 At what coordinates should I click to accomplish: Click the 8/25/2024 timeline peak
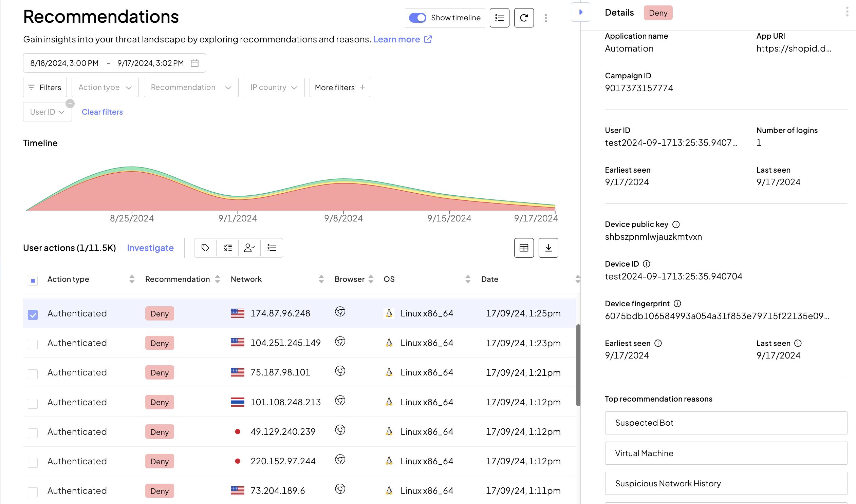coord(132,169)
